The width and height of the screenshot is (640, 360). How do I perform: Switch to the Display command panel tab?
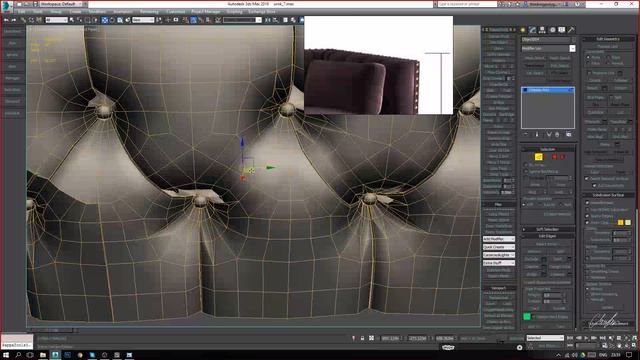point(562,30)
